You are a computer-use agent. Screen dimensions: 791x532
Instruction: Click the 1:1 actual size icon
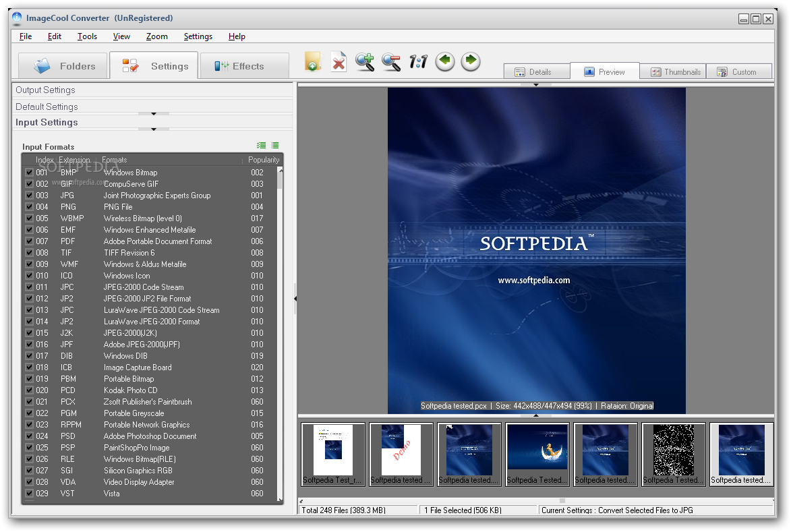point(418,61)
